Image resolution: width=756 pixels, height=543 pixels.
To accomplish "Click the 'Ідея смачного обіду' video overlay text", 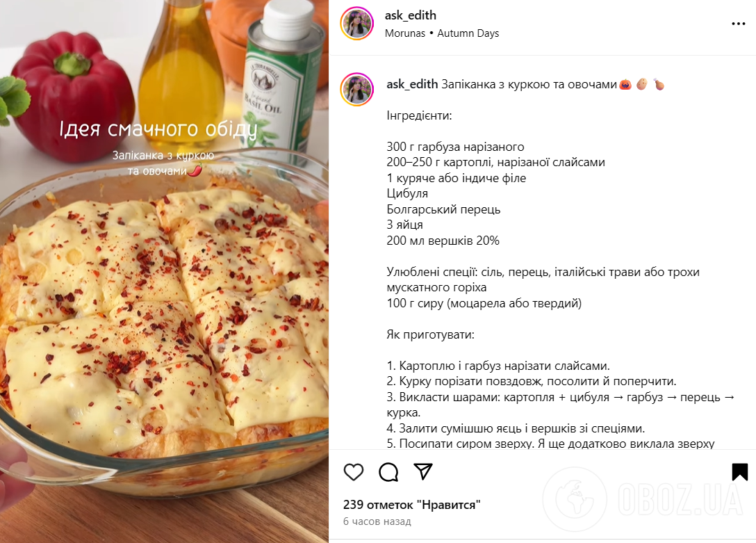I will [158, 129].
